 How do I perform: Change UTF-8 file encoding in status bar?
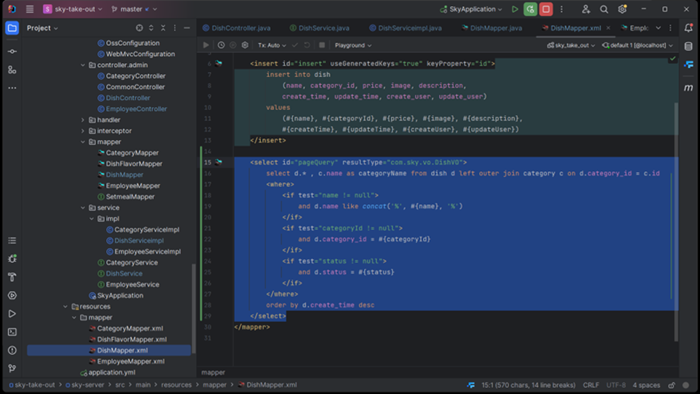[x=616, y=385]
